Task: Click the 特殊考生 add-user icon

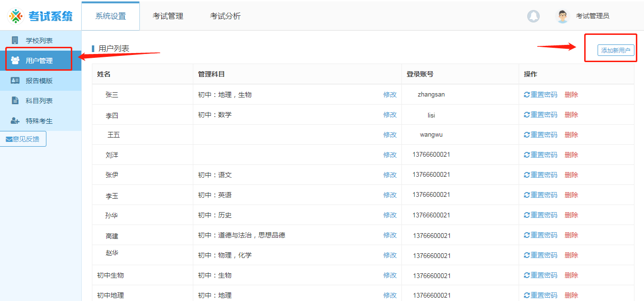Action: (16, 120)
